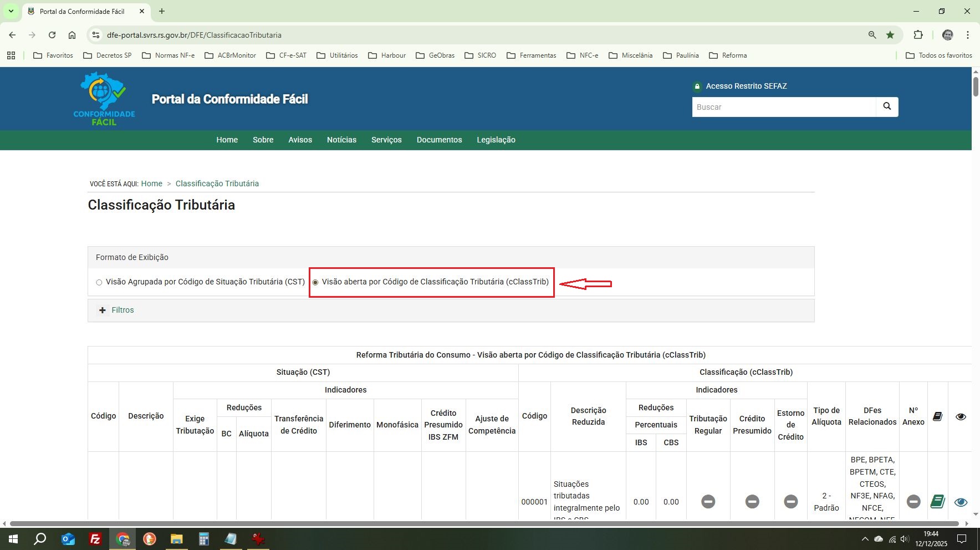Reload the page with the refresh icon

coord(52,35)
